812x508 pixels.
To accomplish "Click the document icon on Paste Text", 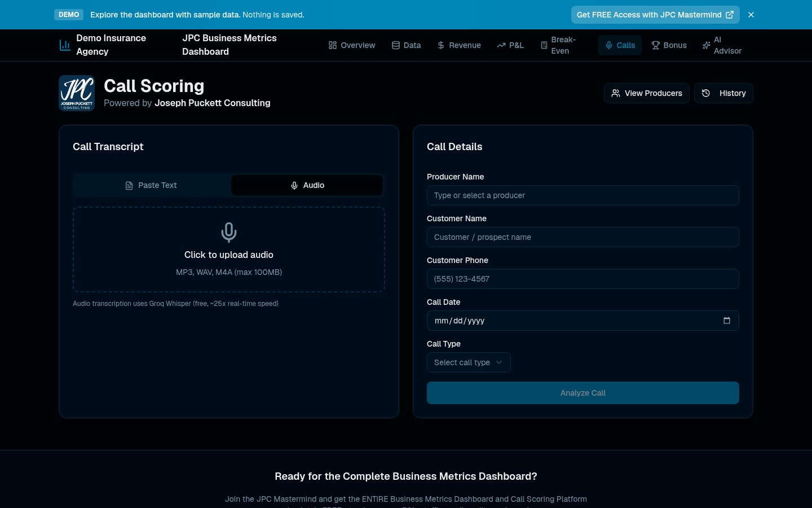I will coord(129,186).
